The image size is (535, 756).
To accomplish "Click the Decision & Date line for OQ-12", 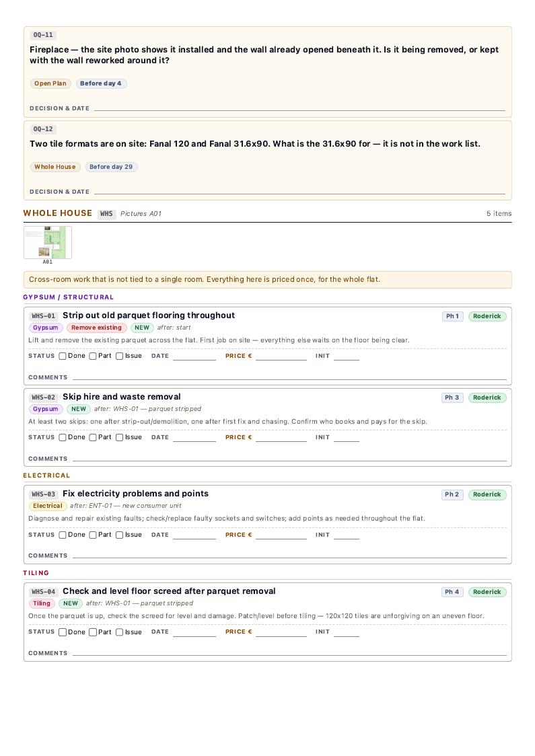I will pyautogui.click(x=299, y=192).
